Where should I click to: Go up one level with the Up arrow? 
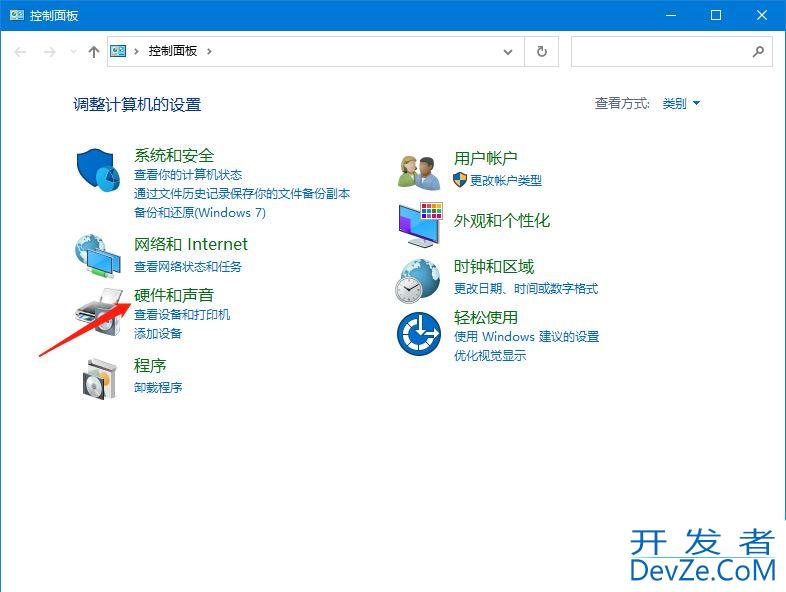94,52
